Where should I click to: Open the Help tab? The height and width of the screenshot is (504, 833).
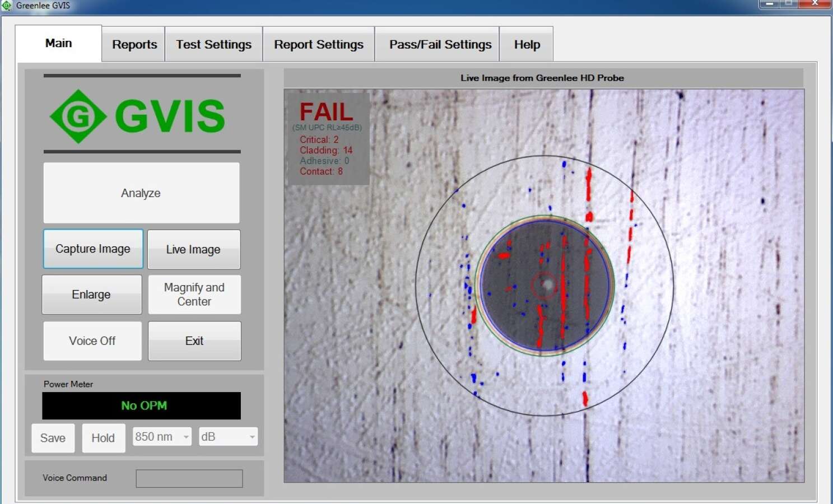[x=527, y=44]
